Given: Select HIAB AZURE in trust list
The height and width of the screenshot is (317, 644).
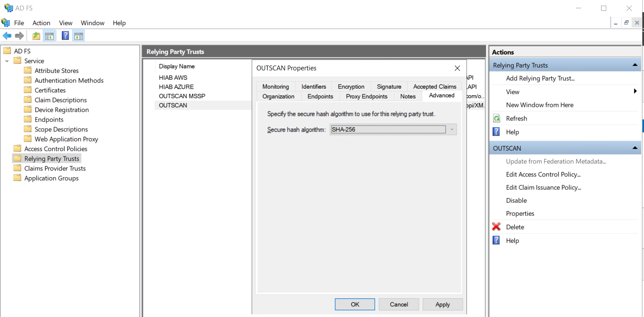Looking at the screenshot, I should click(x=176, y=87).
